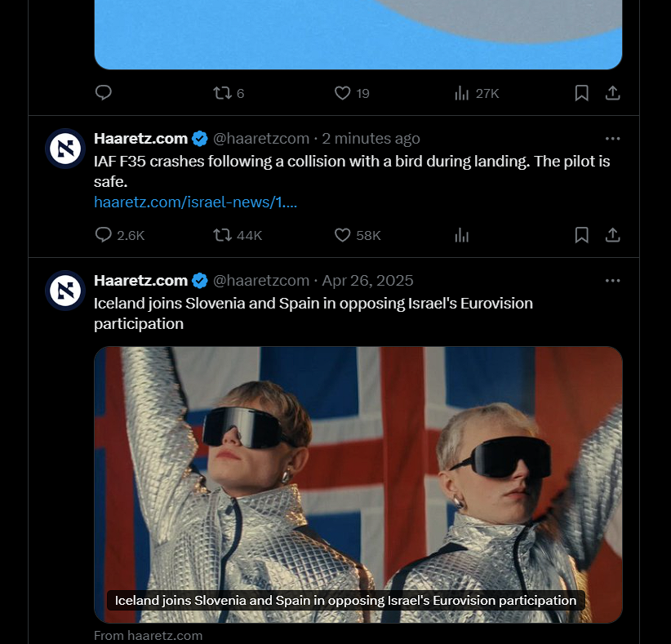Open view analytics for F35 crash post

[x=462, y=235]
